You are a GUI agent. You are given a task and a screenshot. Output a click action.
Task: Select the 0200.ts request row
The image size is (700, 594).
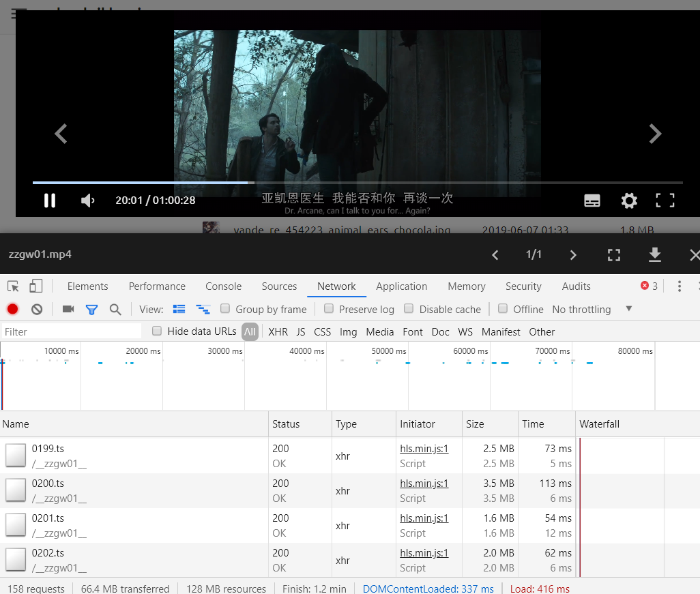click(350, 490)
